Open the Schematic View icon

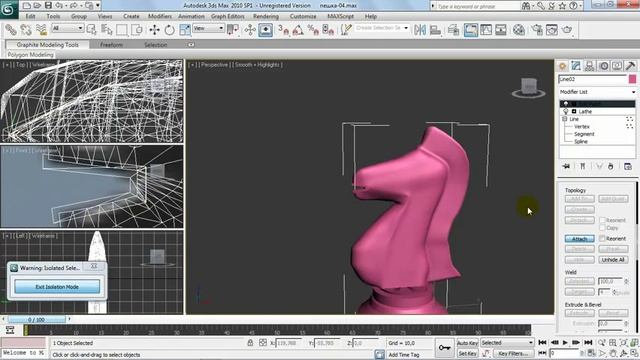[501, 30]
